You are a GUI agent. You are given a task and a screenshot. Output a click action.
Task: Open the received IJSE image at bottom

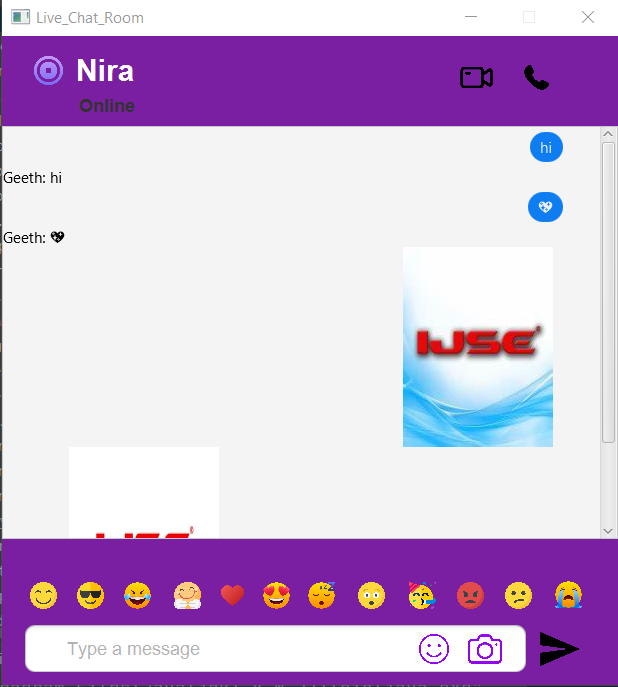(144, 492)
